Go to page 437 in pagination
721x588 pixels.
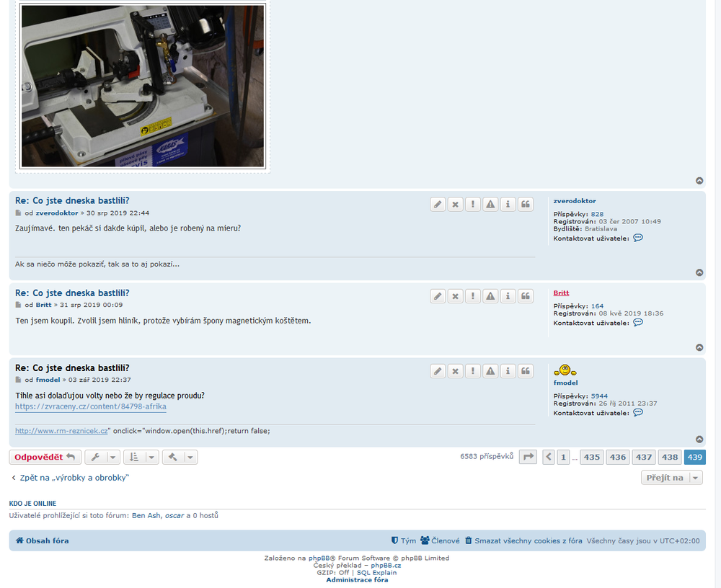tap(644, 457)
